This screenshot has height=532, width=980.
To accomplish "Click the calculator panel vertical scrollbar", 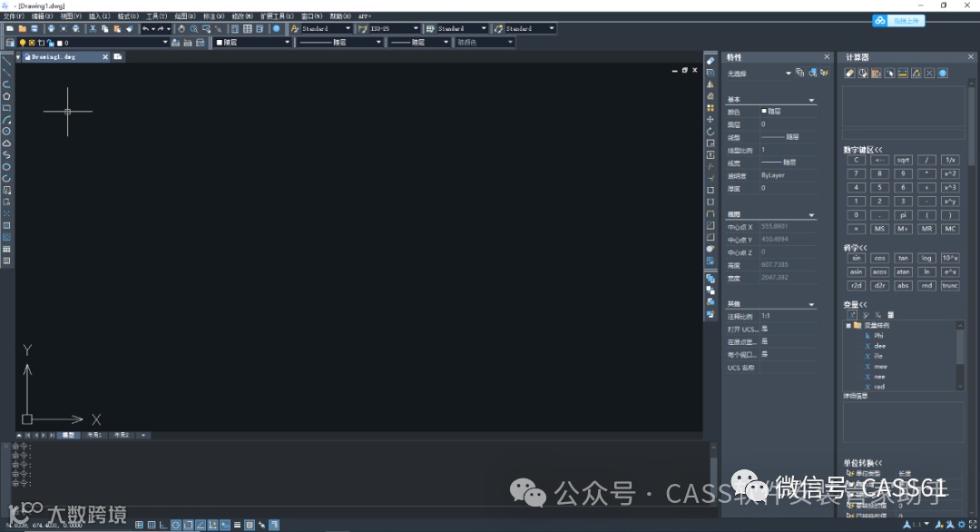I will click(972, 125).
